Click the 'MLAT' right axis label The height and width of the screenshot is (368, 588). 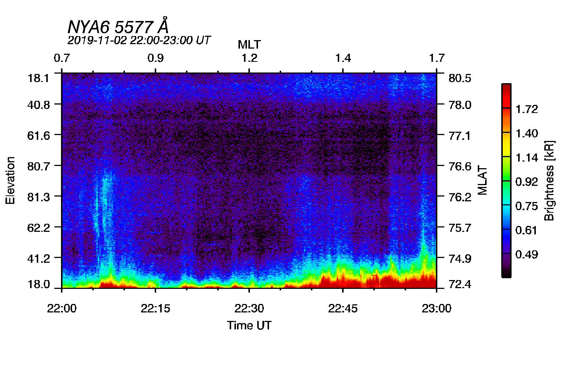click(x=483, y=180)
